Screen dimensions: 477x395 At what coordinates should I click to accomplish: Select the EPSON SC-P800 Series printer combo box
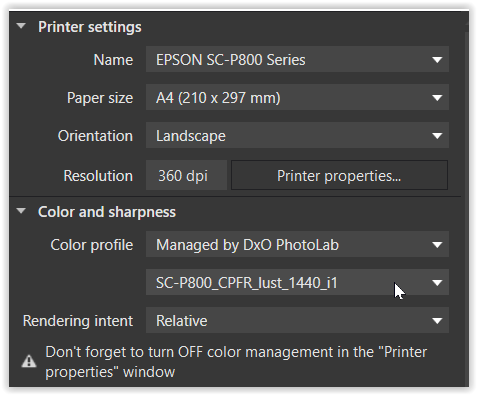(297, 60)
